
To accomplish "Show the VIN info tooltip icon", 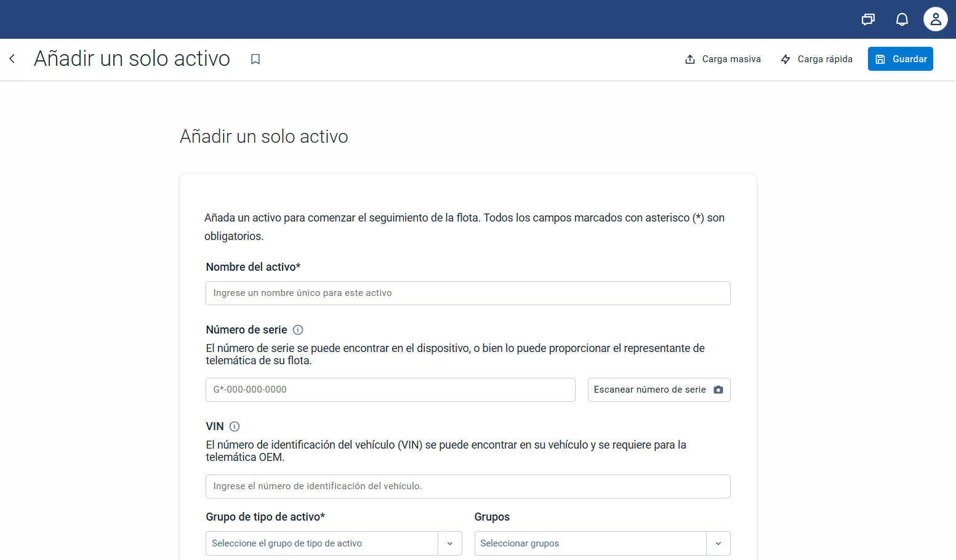I will tap(235, 426).
